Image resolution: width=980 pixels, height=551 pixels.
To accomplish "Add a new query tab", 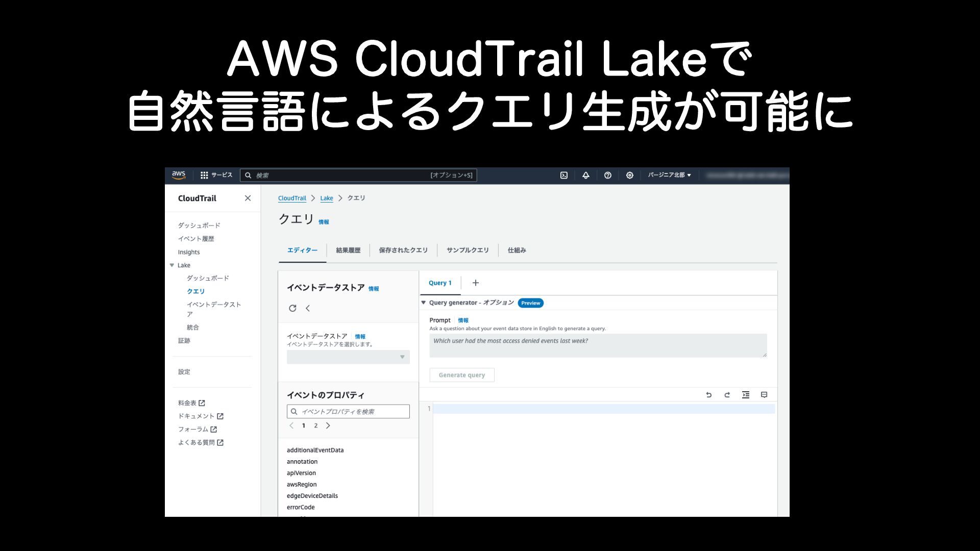I will 475,283.
